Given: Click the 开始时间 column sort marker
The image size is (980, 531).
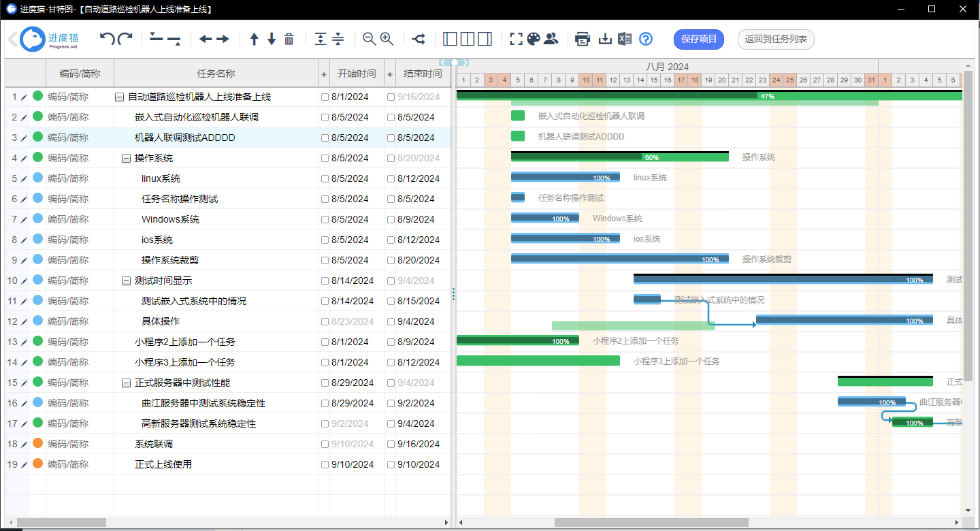Looking at the screenshot, I should [x=324, y=74].
